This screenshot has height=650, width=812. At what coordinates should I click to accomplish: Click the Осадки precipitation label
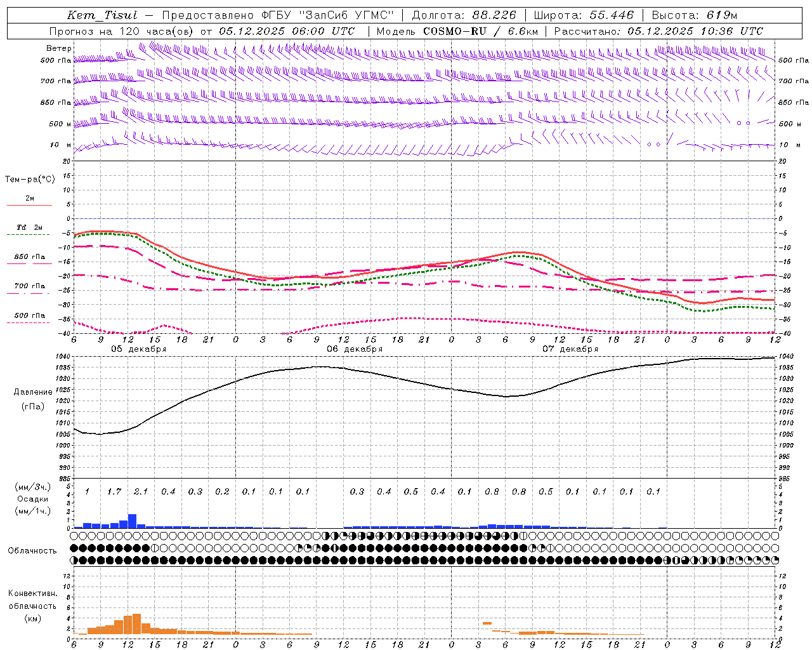32,499
